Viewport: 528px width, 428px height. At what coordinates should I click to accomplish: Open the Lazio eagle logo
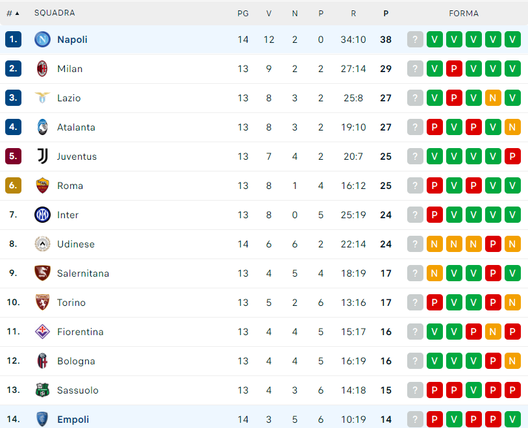tap(42, 98)
